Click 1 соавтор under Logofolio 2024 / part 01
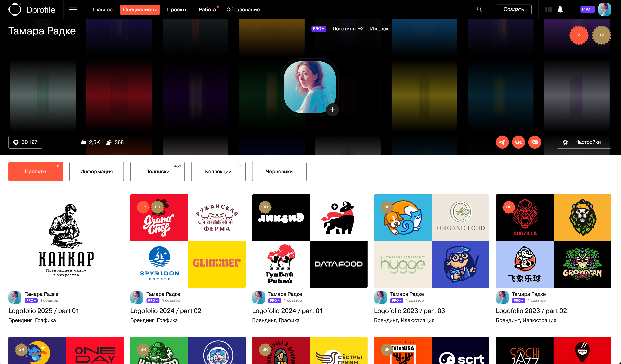The width and height of the screenshot is (621, 364). 293,301
